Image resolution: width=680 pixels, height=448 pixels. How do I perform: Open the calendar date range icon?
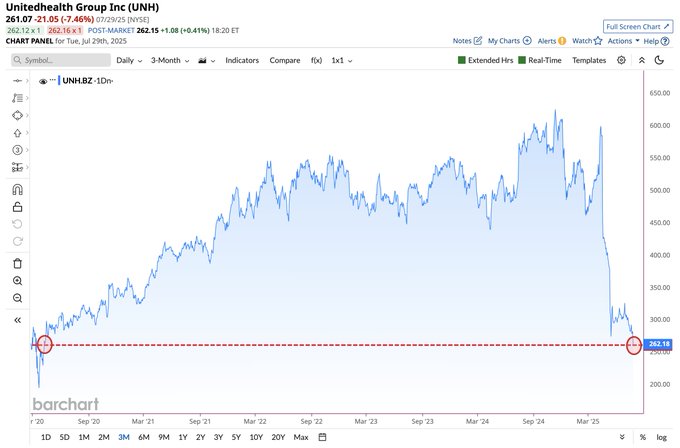pyautogui.click(x=322, y=437)
